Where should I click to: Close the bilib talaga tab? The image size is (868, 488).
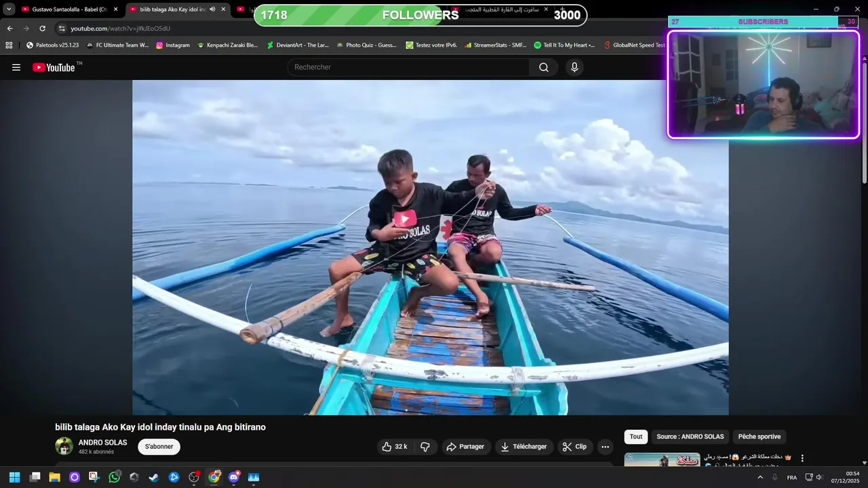(223, 9)
